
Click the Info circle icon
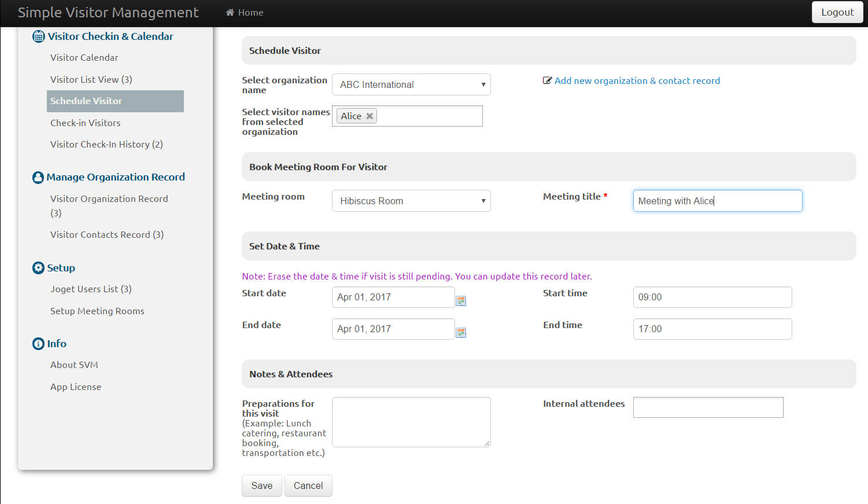[38, 344]
